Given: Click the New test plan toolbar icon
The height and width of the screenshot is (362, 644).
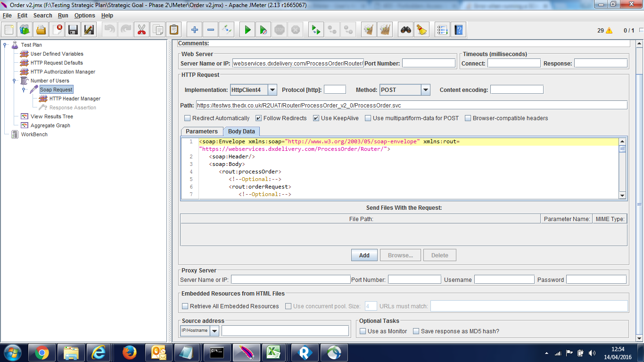Looking at the screenshot, I should click(x=9, y=30).
